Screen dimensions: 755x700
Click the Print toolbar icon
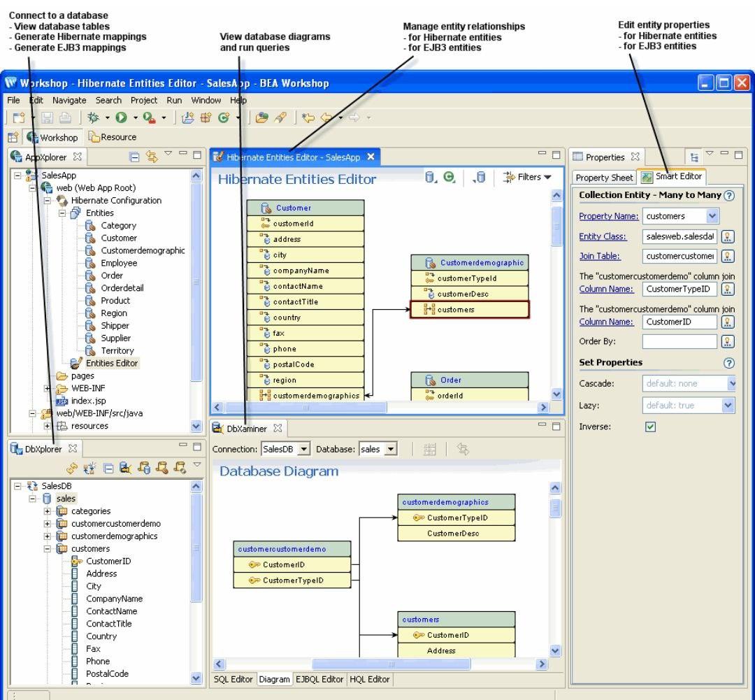(65, 117)
